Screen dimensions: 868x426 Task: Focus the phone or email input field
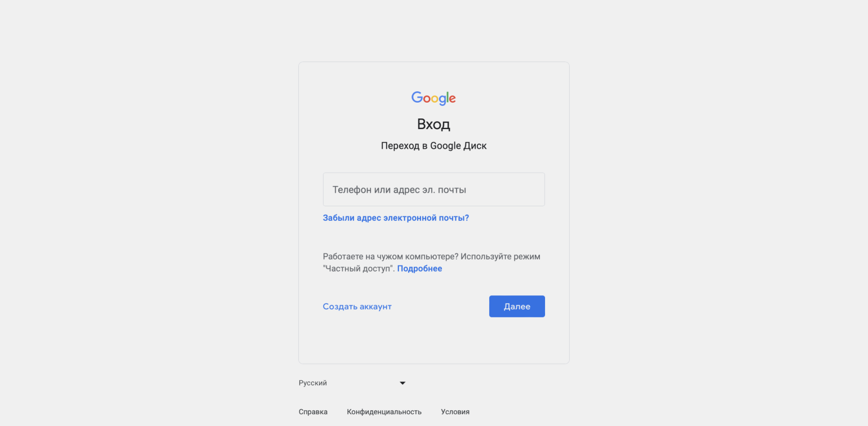tap(433, 189)
